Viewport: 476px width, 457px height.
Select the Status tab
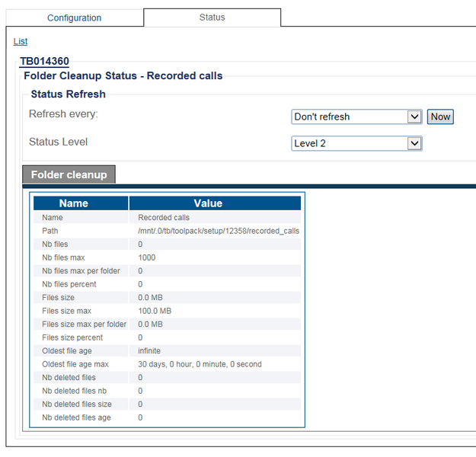(x=212, y=18)
